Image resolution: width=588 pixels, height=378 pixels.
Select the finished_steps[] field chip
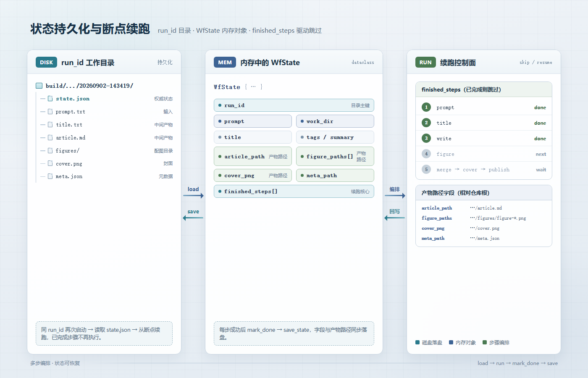tap(294, 192)
